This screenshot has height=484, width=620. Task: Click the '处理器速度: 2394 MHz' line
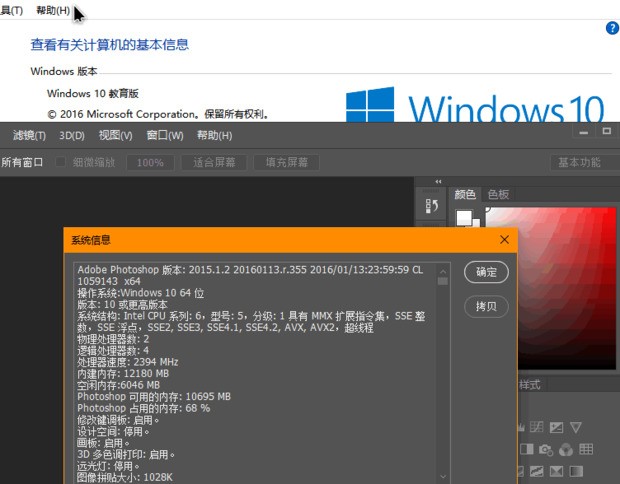tap(128, 362)
